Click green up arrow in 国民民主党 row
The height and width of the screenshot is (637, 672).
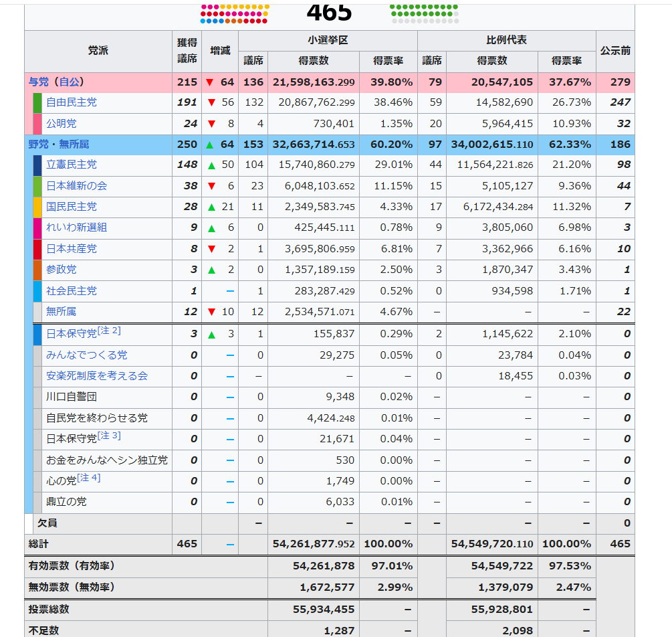pyautogui.click(x=211, y=207)
